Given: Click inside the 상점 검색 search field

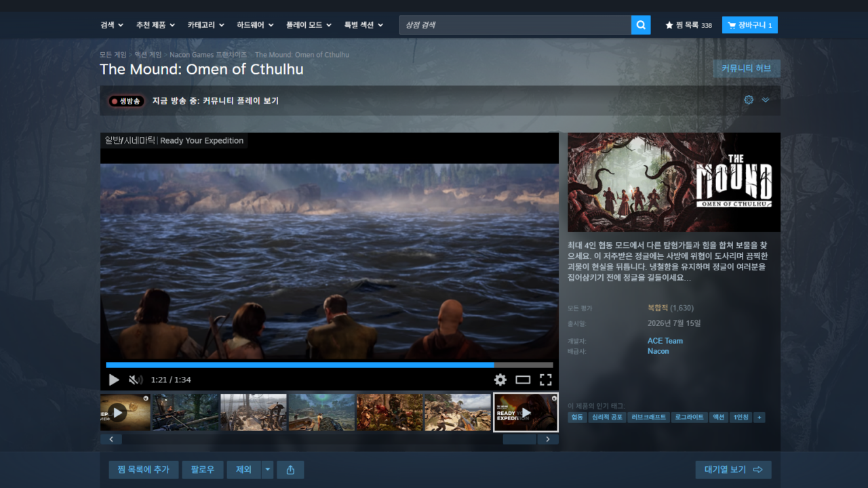Looking at the screenshot, I should point(515,25).
